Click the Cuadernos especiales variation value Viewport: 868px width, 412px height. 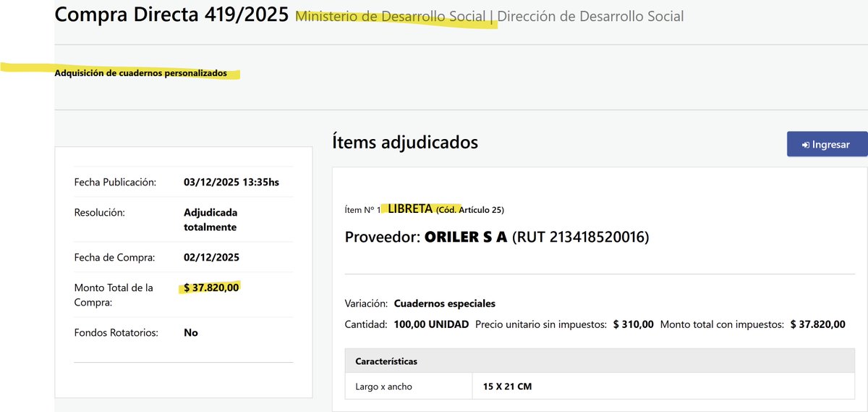point(445,303)
